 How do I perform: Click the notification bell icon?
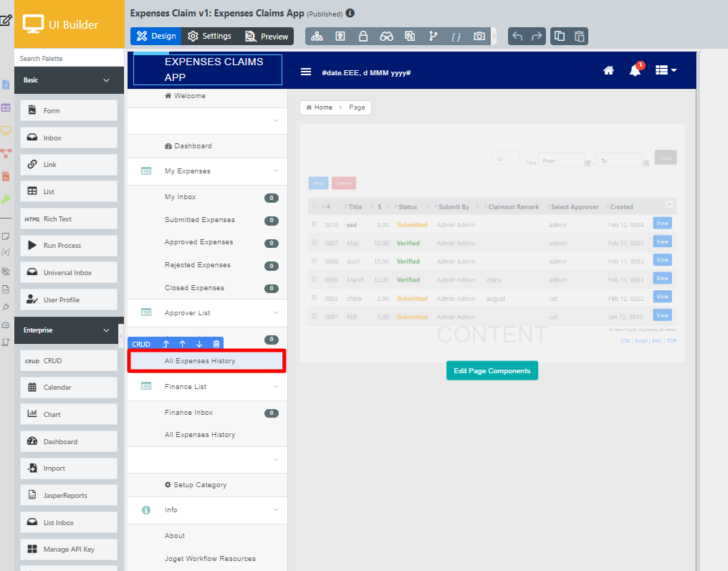point(635,70)
